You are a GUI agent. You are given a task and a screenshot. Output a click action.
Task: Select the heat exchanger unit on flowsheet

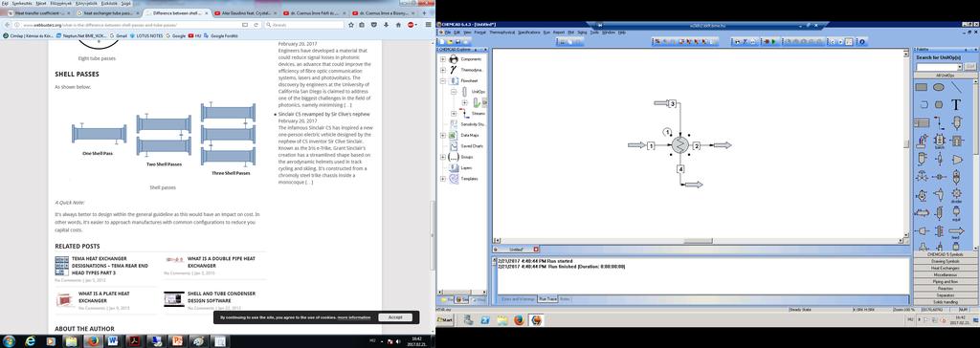(679, 145)
